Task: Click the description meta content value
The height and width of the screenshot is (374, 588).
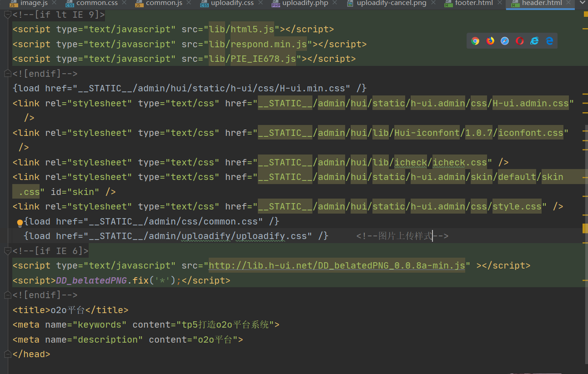Action: 215,339
